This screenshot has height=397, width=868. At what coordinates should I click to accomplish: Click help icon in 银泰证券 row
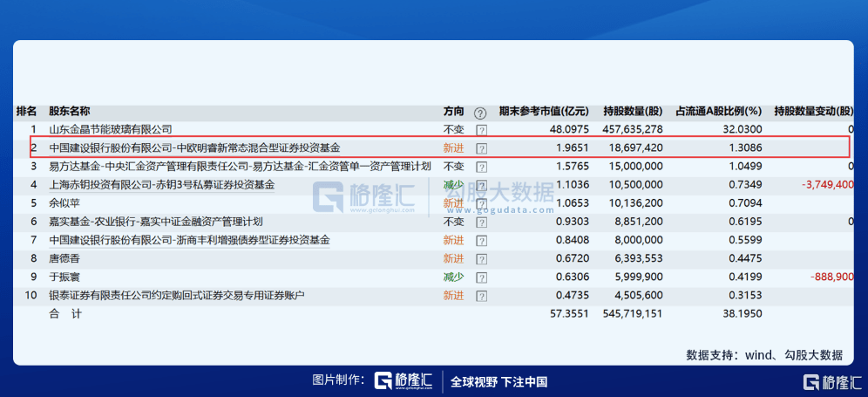point(482,296)
